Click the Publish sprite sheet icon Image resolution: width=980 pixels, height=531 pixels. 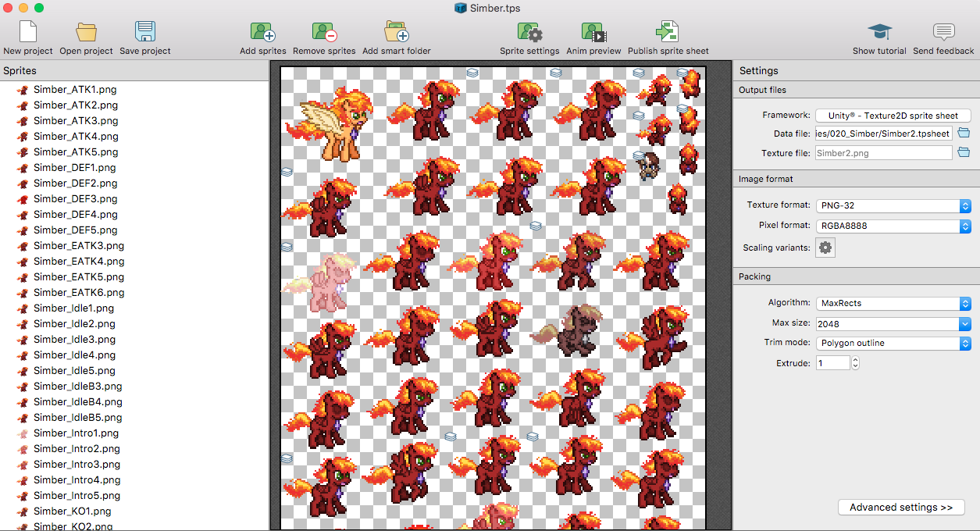click(668, 31)
